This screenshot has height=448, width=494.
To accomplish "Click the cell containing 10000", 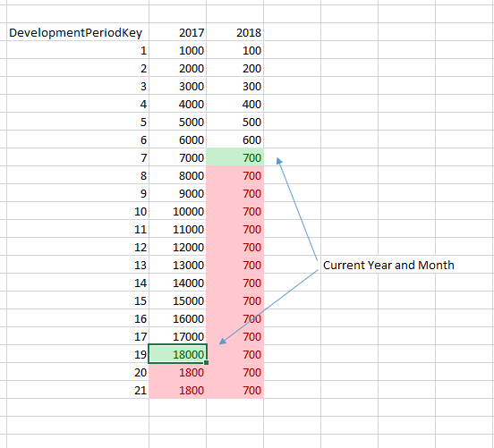I will pos(178,211).
